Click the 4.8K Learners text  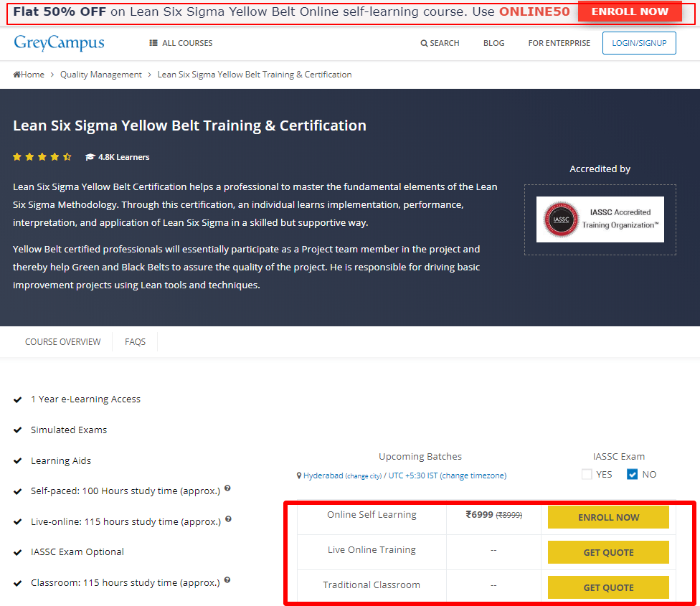[123, 157]
